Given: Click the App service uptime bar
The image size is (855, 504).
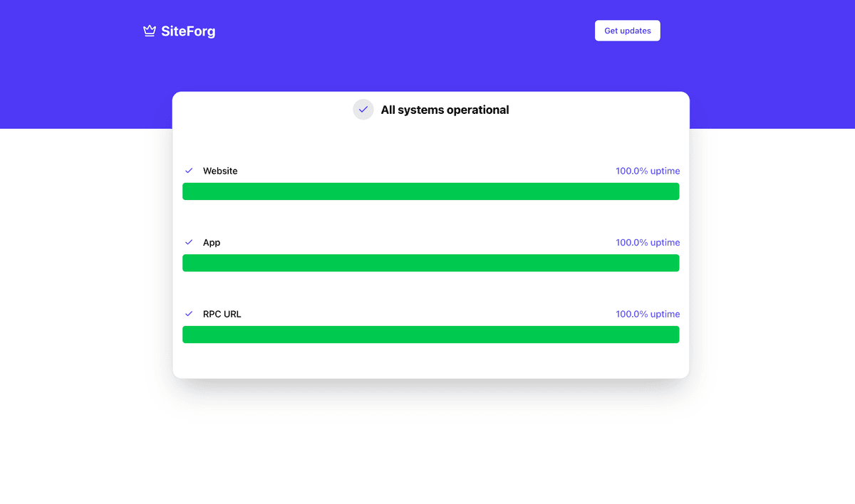Looking at the screenshot, I should coord(430,263).
